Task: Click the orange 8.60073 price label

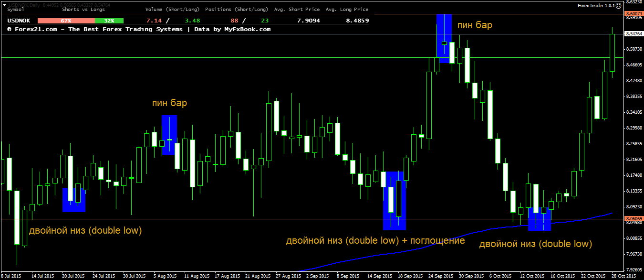Action: point(634,13)
